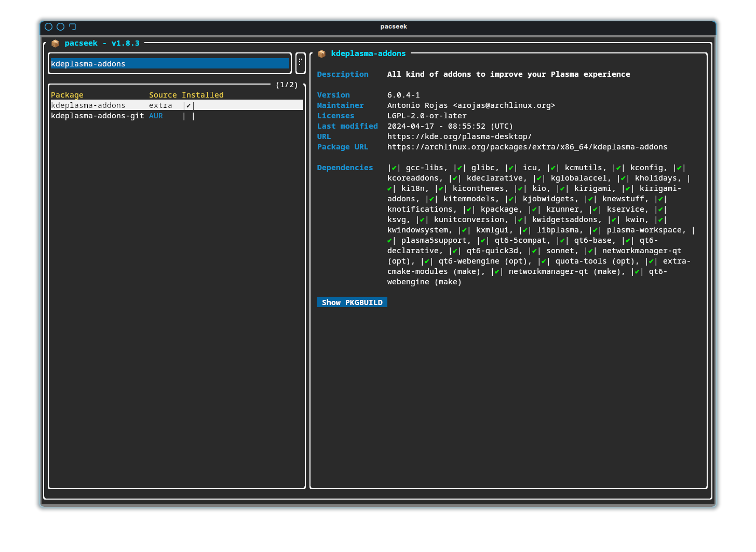Click the icu dependency

[x=530, y=168]
